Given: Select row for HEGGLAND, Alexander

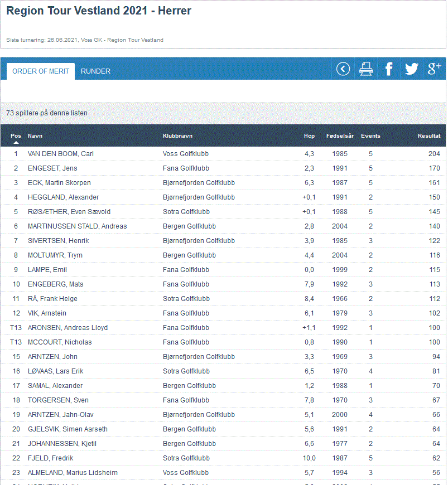Looking at the screenshot, I should (x=63, y=197).
